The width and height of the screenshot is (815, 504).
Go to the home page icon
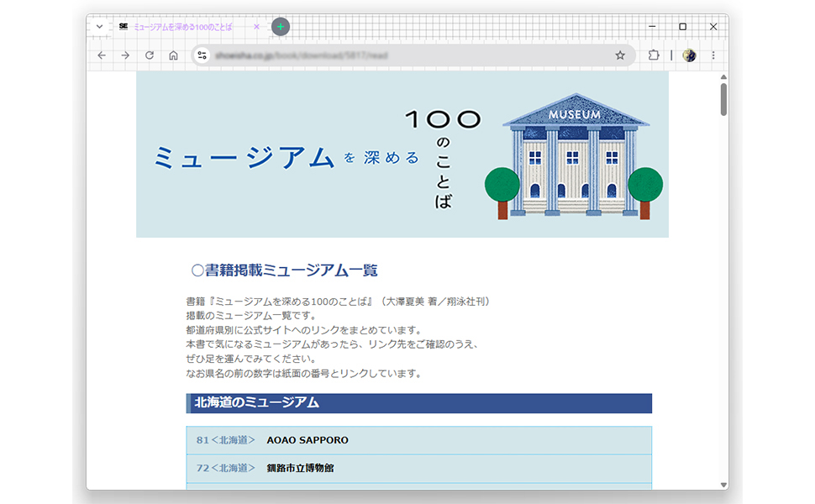coord(174,55)
